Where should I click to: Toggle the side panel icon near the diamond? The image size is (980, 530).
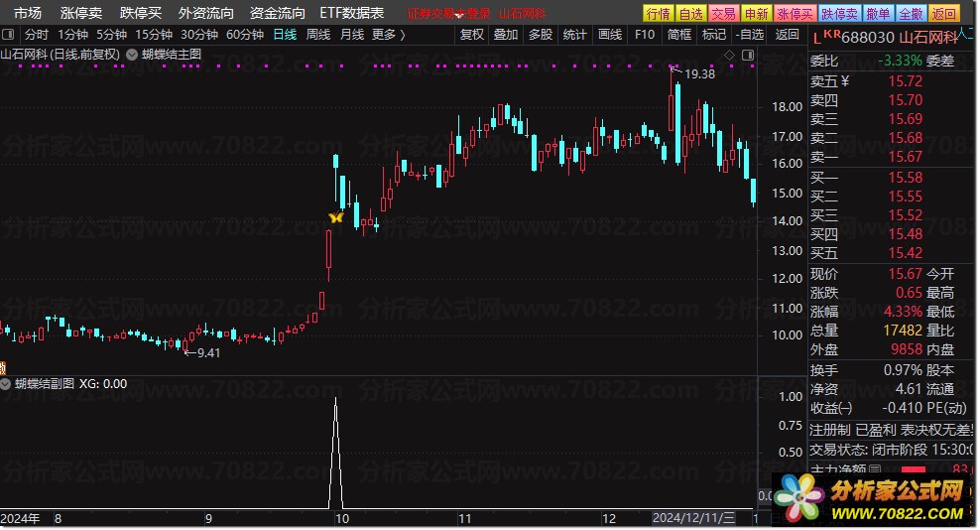748,55
